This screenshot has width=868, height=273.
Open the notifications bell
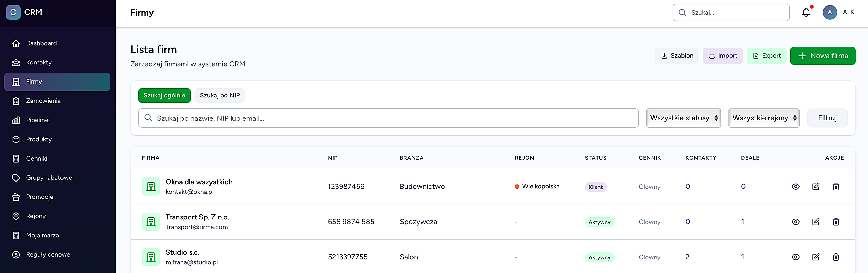(x=806, y=12)
